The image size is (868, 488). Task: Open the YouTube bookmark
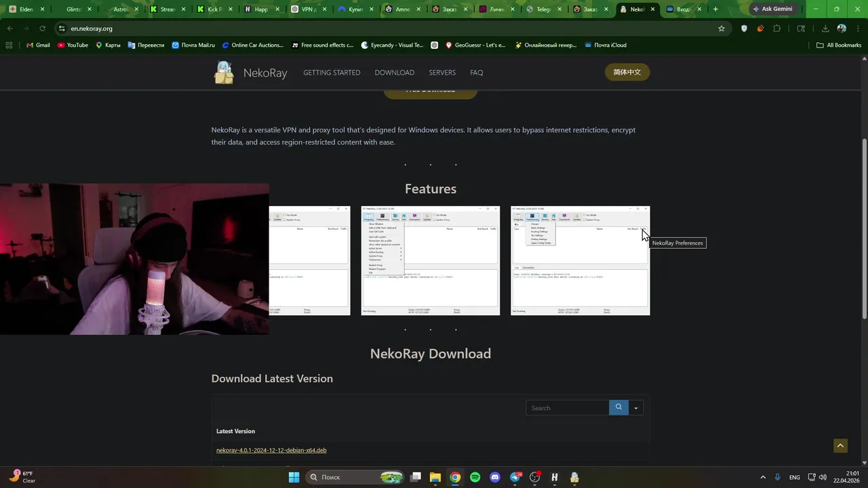tap(73, 45)
